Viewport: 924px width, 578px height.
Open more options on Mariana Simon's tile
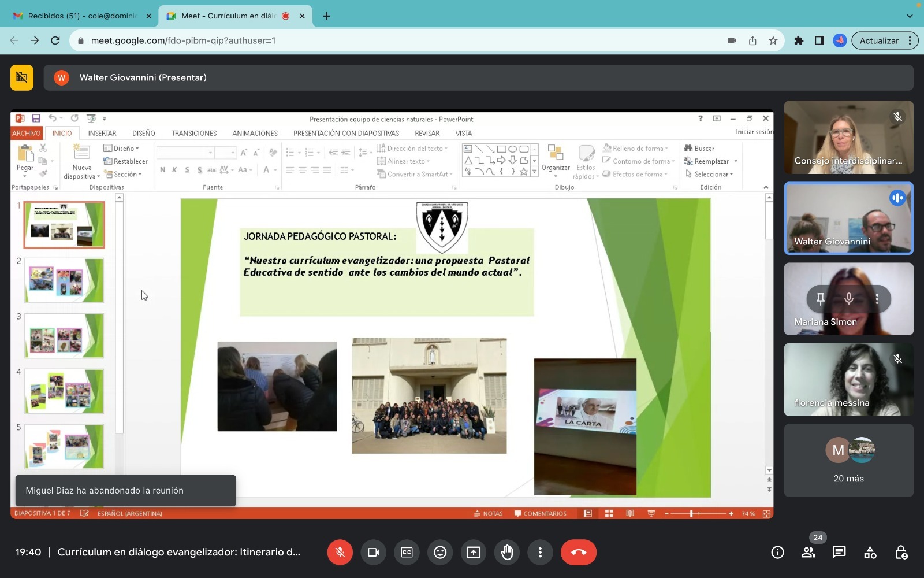[x=877, y=298]
